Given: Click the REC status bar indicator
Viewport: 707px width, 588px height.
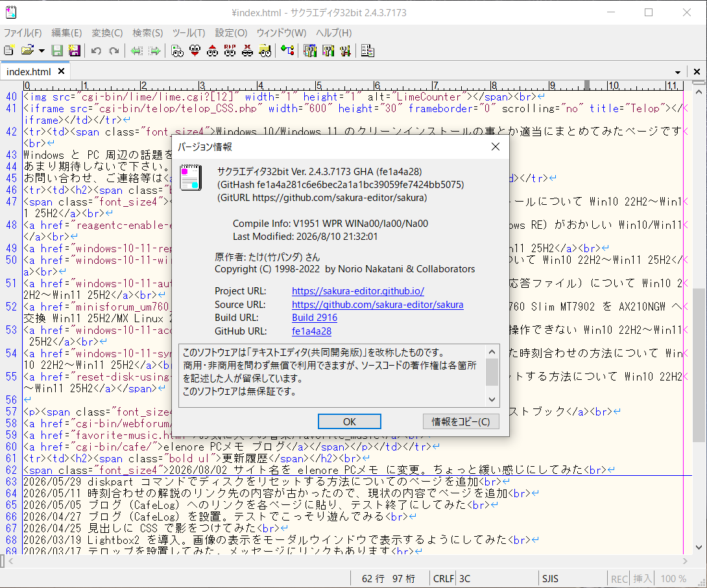Looking at the screenshot, I should [619, 578].
